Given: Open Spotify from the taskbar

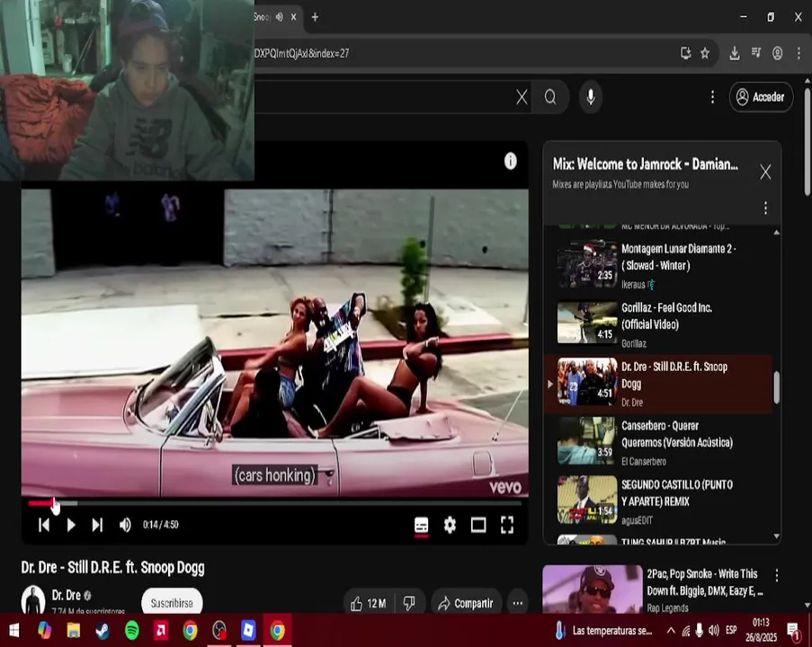Looking at the screenshot, I should (132, 631).
